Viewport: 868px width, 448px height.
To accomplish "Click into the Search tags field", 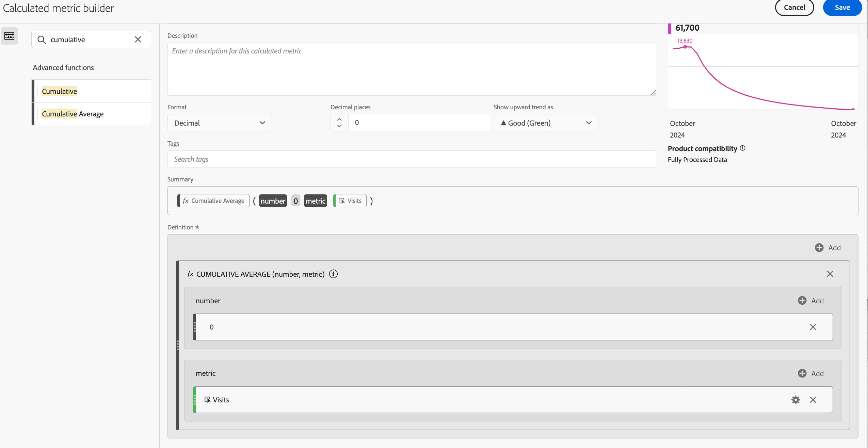I will tap(412, 159).
